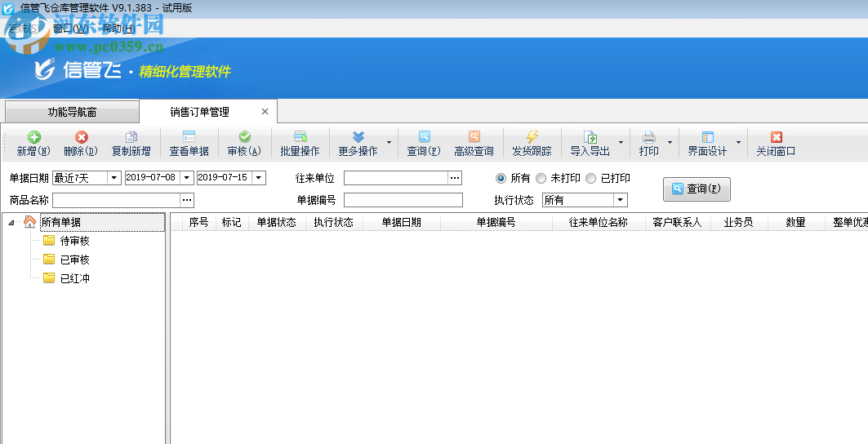Click the 界面设计 toolbar icon

click(707, 137)
